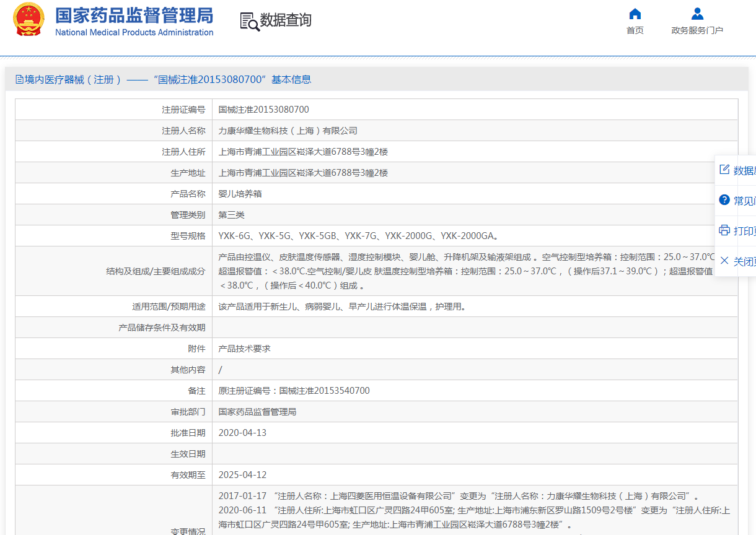Click the 型号规格 row label
Screen dimensions: 756x535
[188, 236]
